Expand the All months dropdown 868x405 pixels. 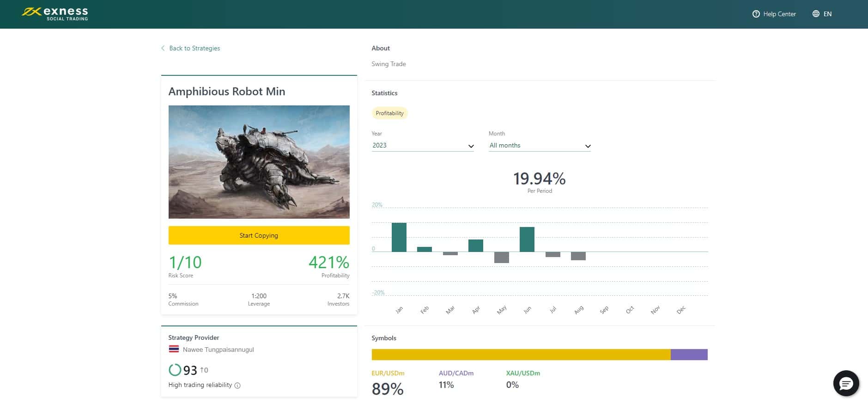[x=540, y=146]
